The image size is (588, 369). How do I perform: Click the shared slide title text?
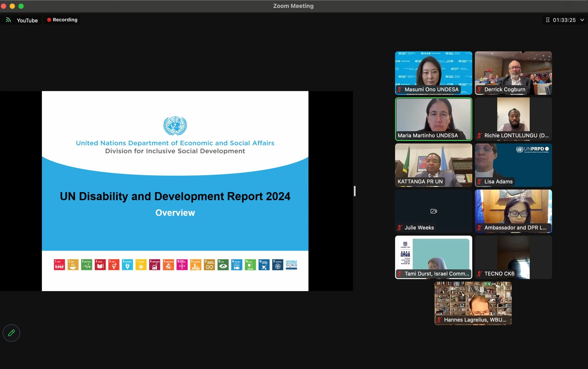pos(175,197)
